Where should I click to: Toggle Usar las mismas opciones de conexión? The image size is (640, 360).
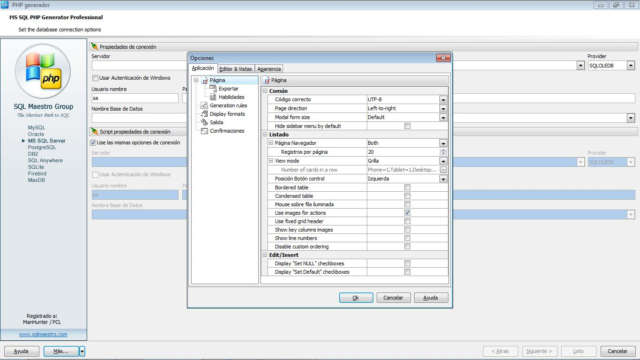point(93,142)
